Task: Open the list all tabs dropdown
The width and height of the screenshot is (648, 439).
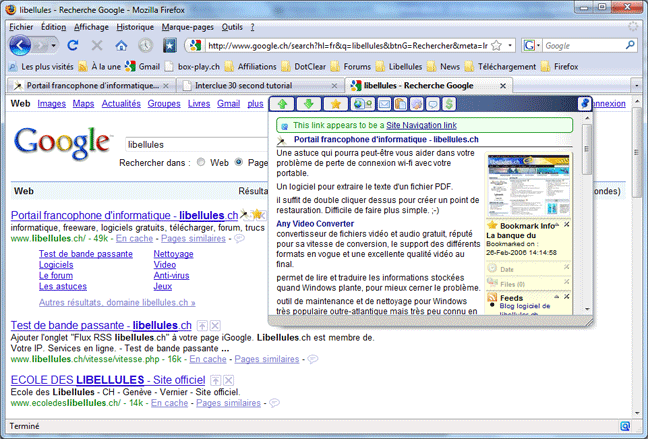Action: pyautogui.click(x=636, y=86)
